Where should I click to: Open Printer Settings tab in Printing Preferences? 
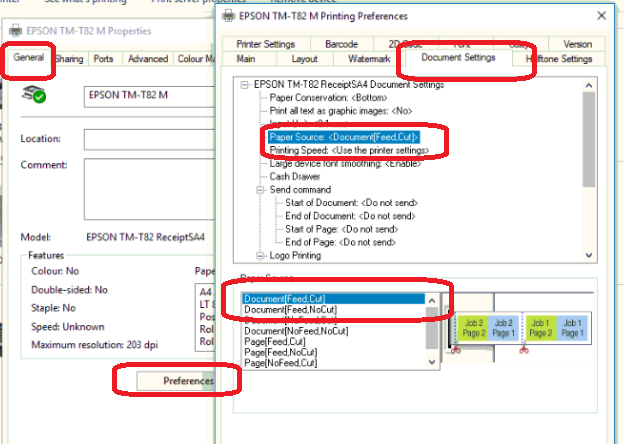[265, 44]
